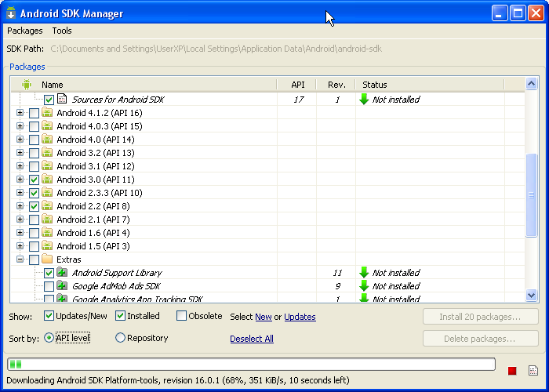Image resolution: width=549 pixels, height=392 pixels.
Task: Click the scrollbar up arrow
Action: pos(531,84)
